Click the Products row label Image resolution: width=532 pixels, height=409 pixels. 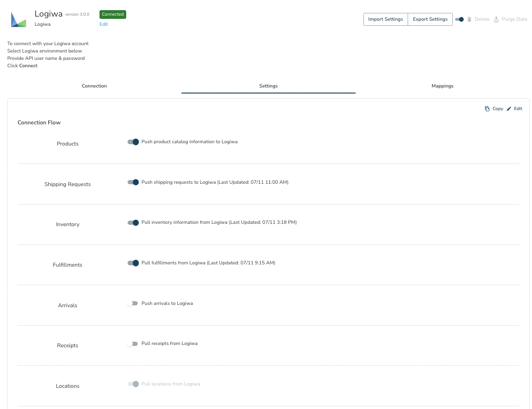click(x=68, y=144)
